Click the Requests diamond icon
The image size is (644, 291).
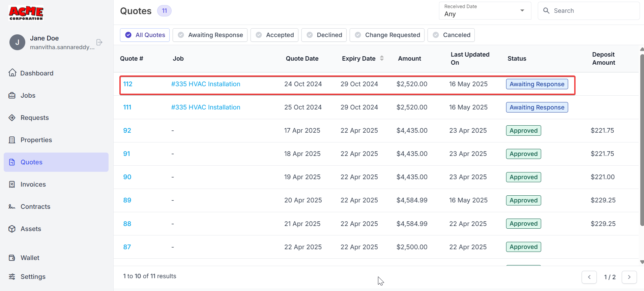[12, 118]
